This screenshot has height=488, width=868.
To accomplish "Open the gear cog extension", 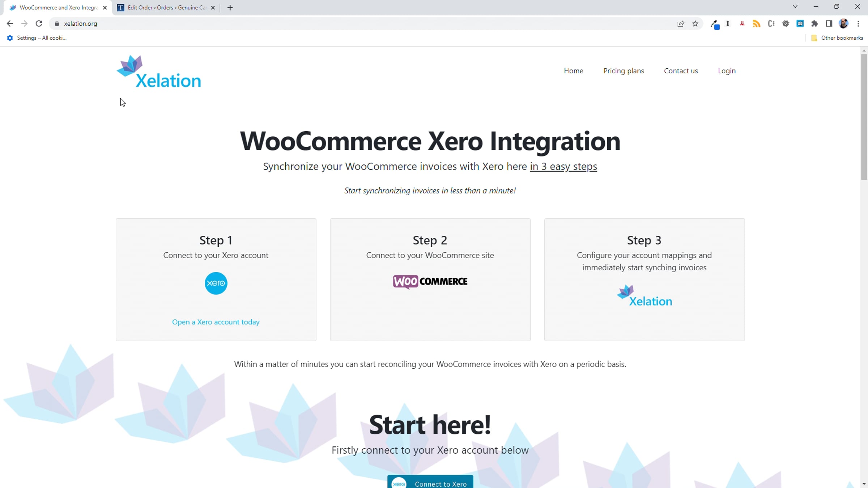I will tap(786, 23).
